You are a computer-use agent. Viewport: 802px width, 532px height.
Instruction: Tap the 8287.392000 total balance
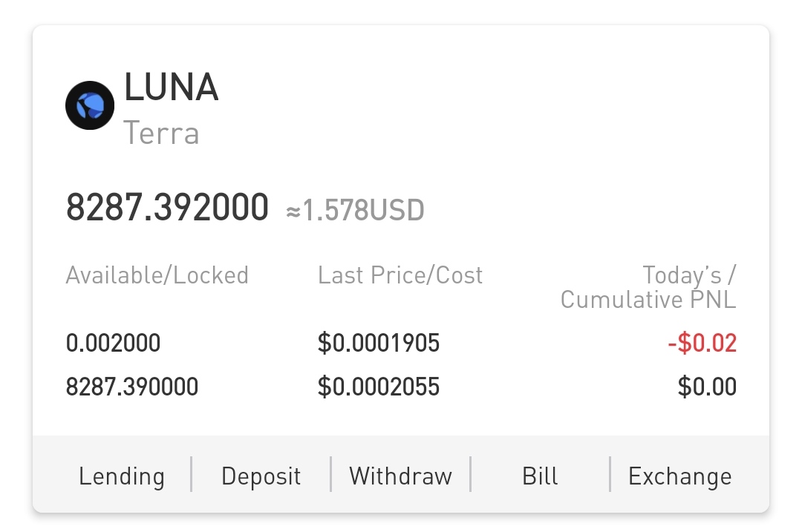coord(167,208)
